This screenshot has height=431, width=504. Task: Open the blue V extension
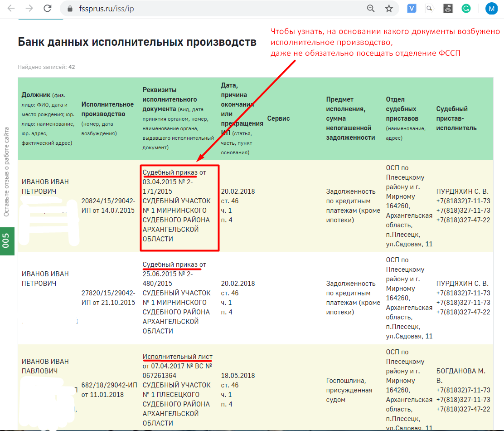tap(412, 9)
